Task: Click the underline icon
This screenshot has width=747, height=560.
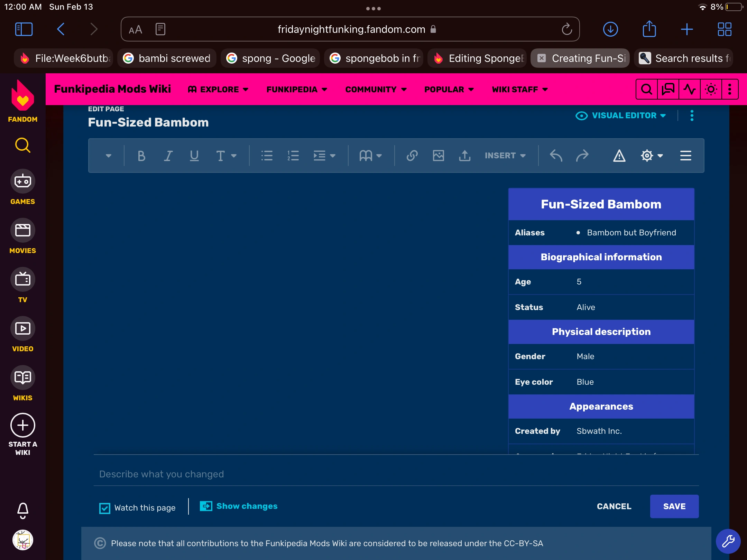Action: tap(194, 156)
